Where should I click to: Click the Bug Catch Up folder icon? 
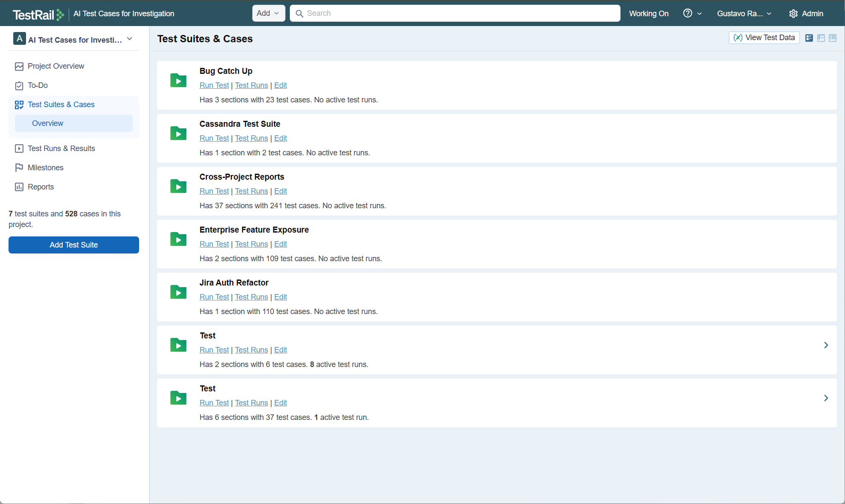[178, 80]
